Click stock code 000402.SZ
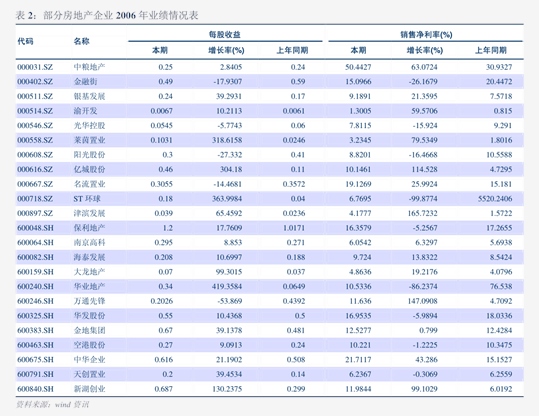Image resolution: width=539 pixels, height=416 pixels. (x=35, y=81)
